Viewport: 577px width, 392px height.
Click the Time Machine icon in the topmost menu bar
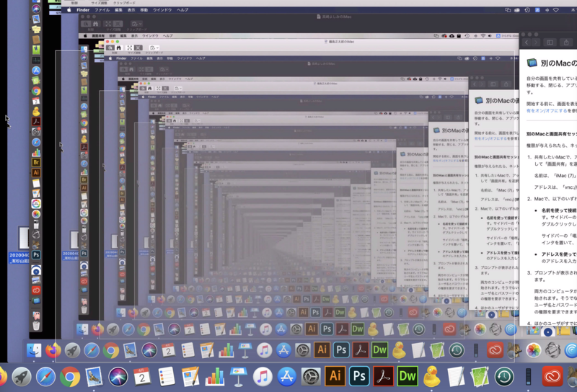(527, 10)
